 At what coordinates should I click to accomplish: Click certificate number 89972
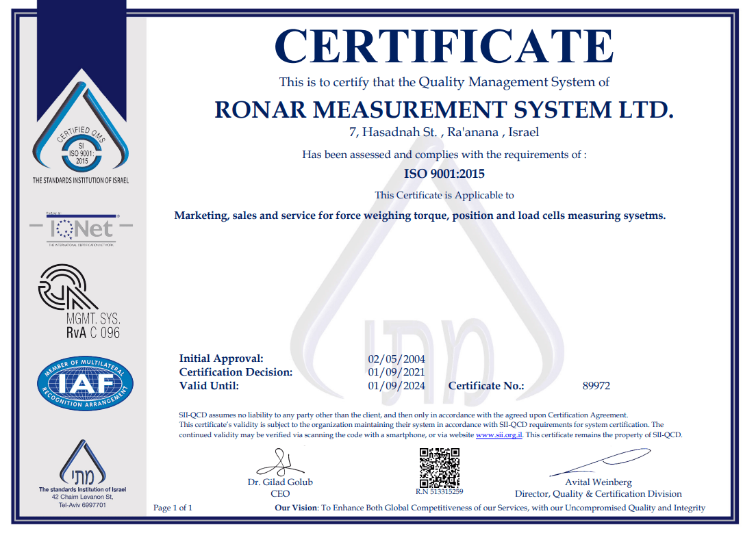point(596,385)
